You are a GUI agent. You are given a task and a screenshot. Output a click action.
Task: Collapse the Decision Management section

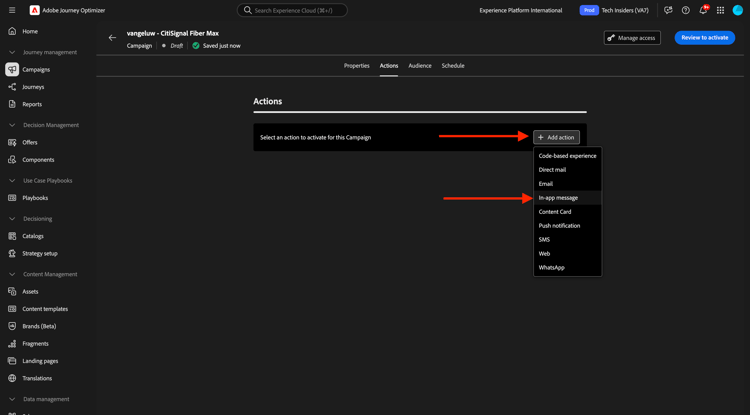[x=12, y=125]
